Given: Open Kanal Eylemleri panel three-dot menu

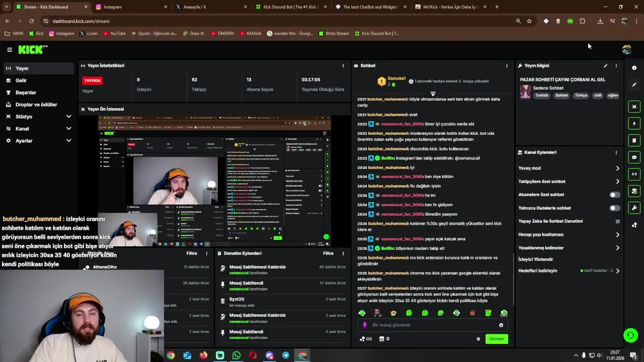Looking at the screenshot, I should [616, 152].
